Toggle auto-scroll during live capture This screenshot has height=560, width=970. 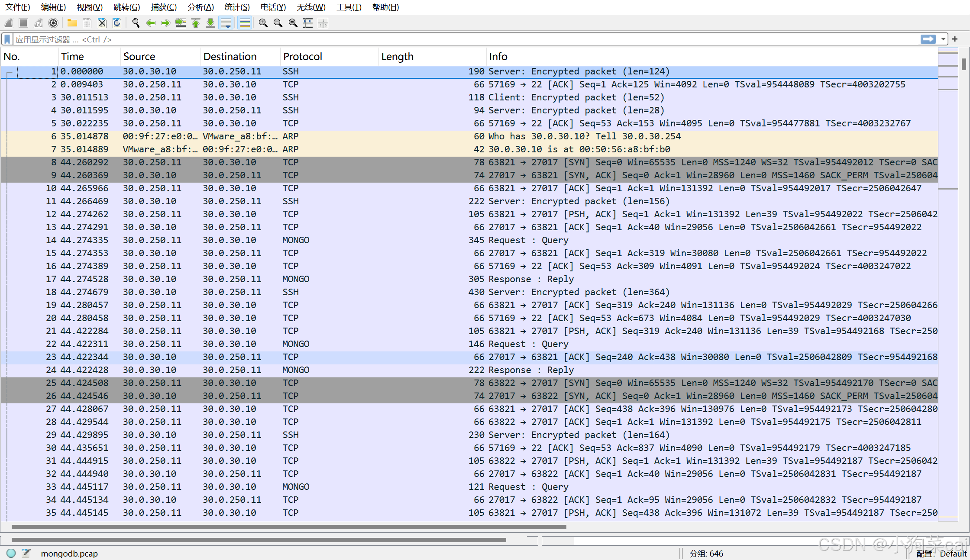[226, 23]
